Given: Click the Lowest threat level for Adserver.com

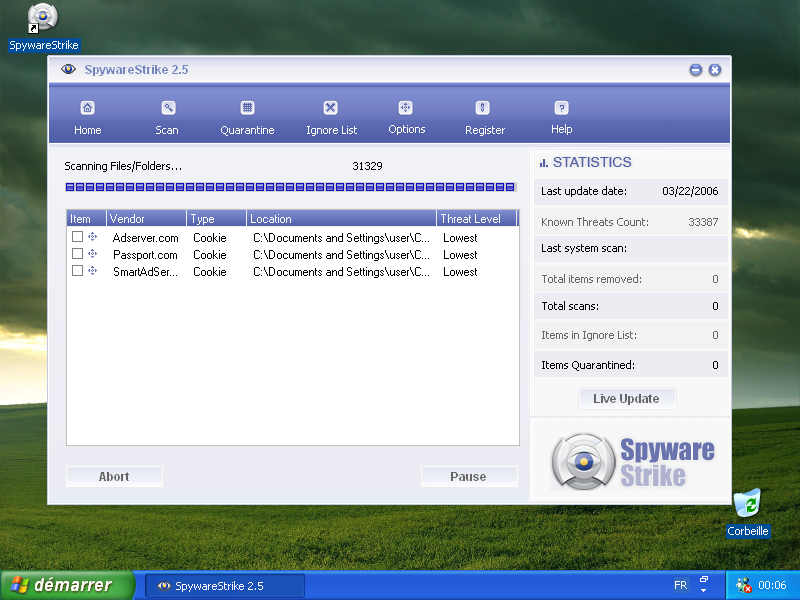Looking at the screenshot, I should click(460, 238).
